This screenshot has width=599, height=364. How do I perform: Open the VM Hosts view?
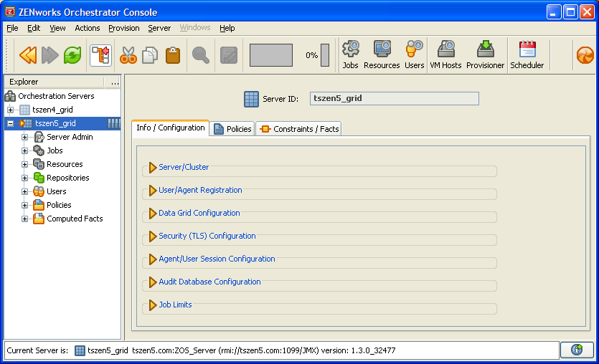coord(445,55)
